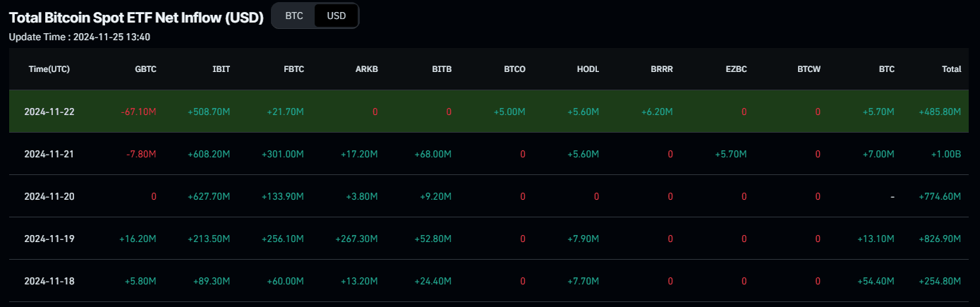
Task: Switch the unit toggle to BTC
Action: [x=294, y=16]
